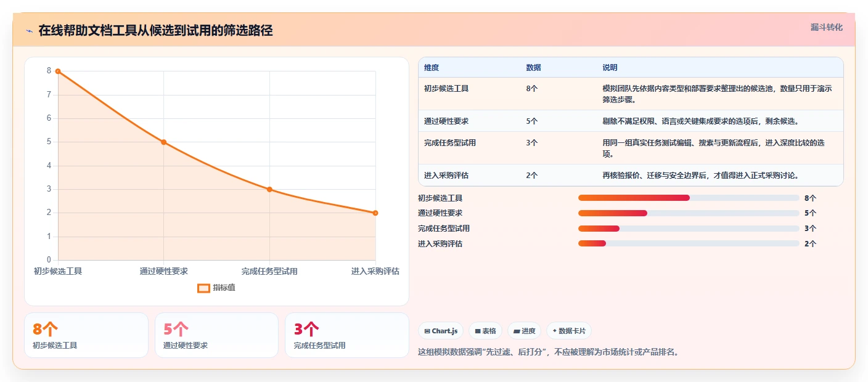Click the 说明 table column header
This screenshot has height=382, width=868.
610,68
